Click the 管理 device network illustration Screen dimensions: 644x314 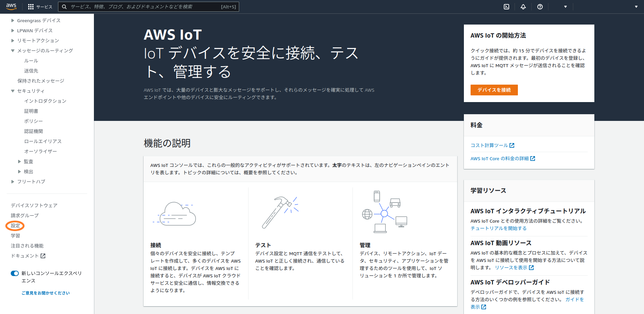point(384,212)
